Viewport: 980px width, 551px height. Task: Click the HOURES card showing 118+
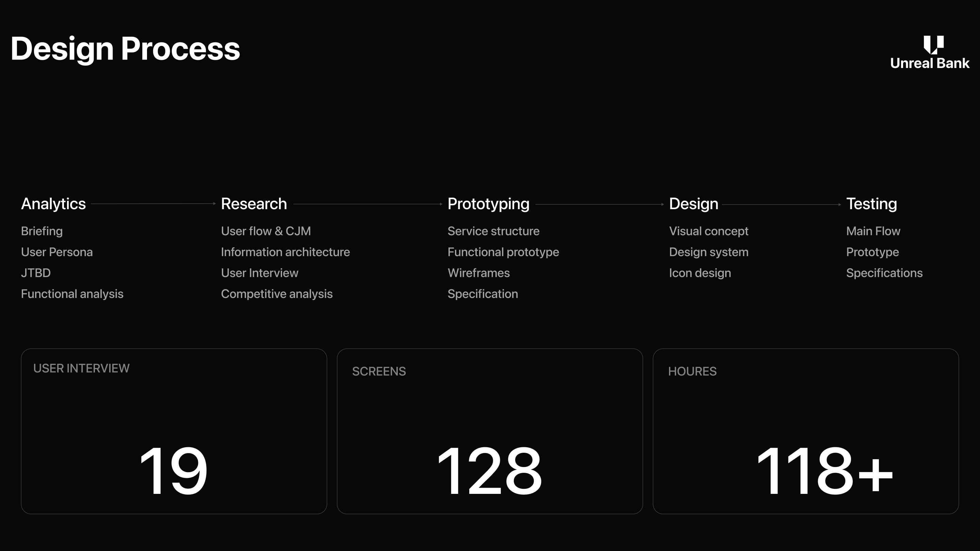805,431
